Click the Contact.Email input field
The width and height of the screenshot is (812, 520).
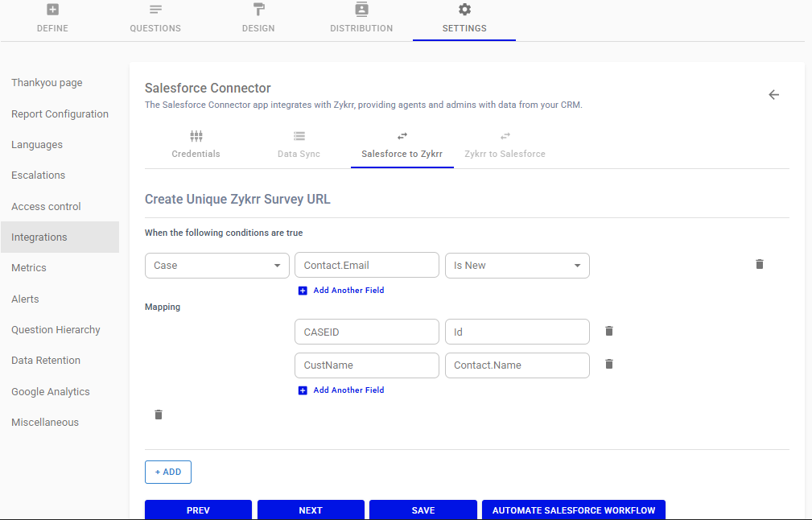[367, 266]
